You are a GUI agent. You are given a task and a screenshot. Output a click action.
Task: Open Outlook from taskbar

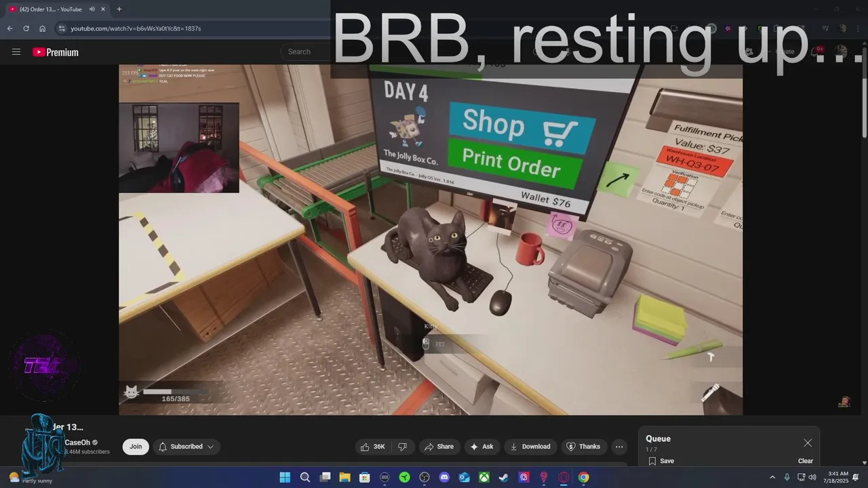464,477
